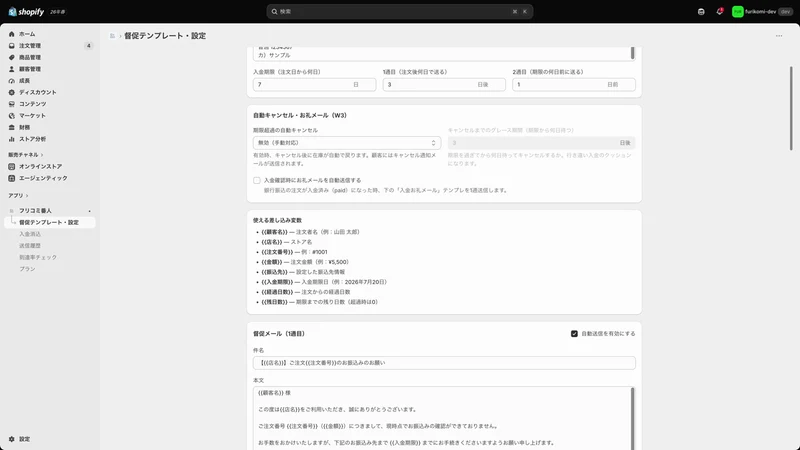Click the 自動キャンセル・お礼メール（W3）heading
Image resolution: width=800 pixels, height=450 pixels.
click(x=300, y=115)
